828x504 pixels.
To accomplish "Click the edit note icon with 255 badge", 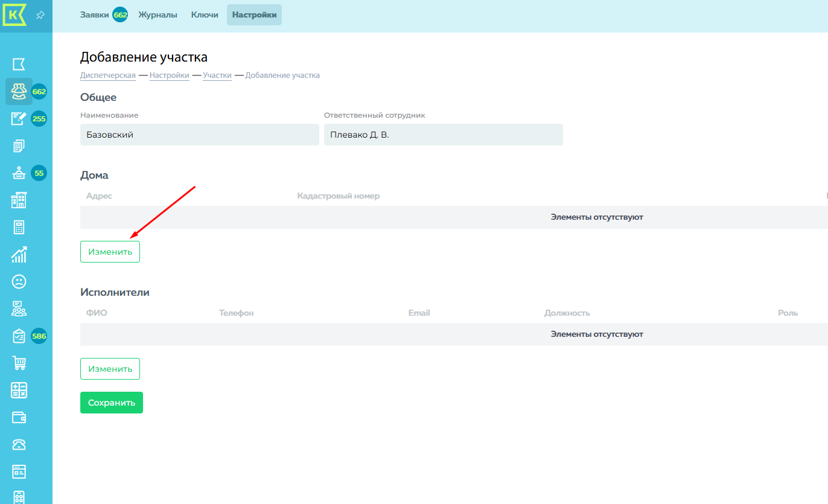I will pos(19,118).
